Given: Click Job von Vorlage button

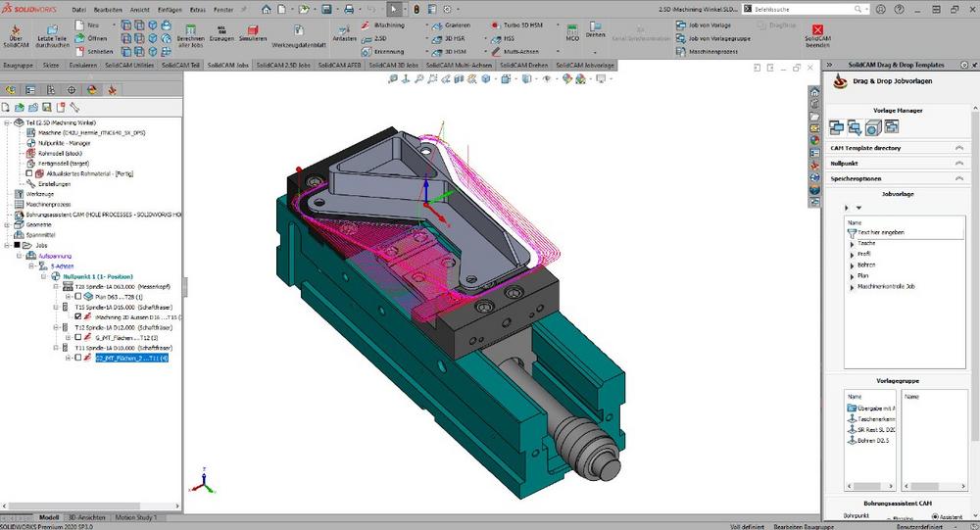Looking at the screenshot, I should pyautogui.click(x=710, y=24).
